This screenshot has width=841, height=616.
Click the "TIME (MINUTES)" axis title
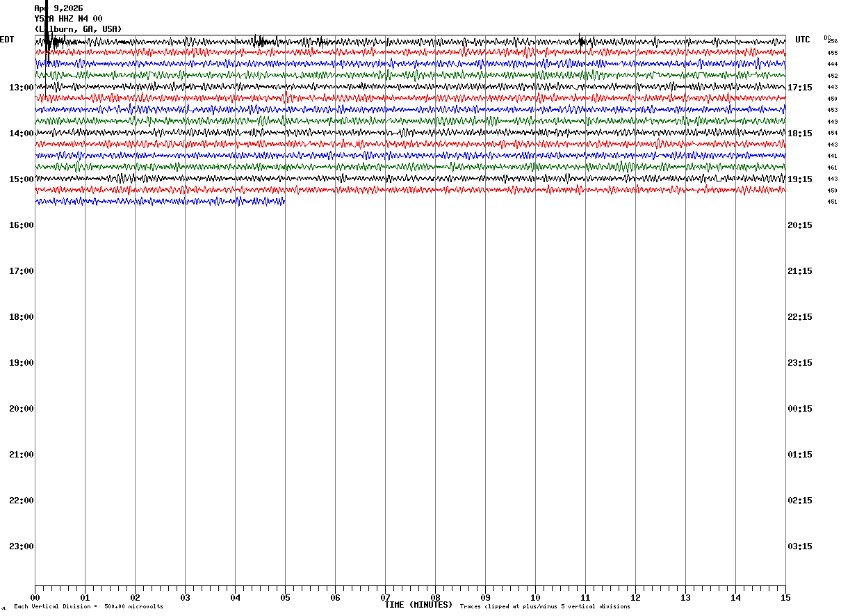point(418,605)
